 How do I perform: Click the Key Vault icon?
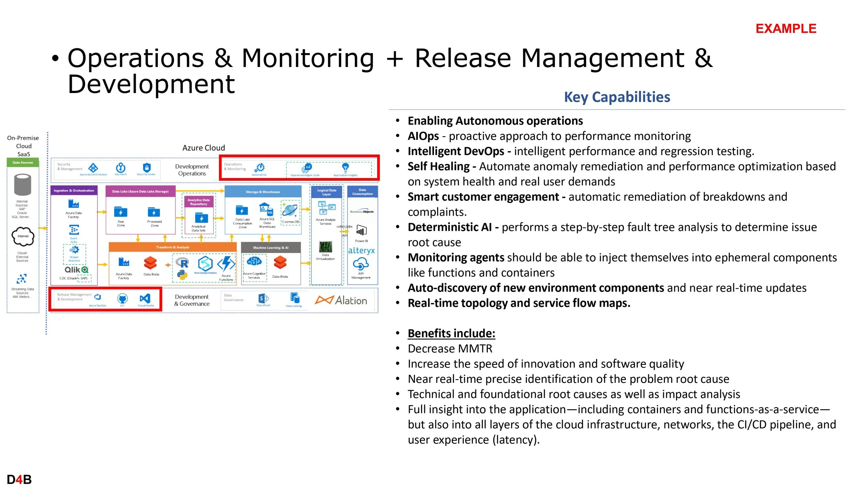point(120,168)
